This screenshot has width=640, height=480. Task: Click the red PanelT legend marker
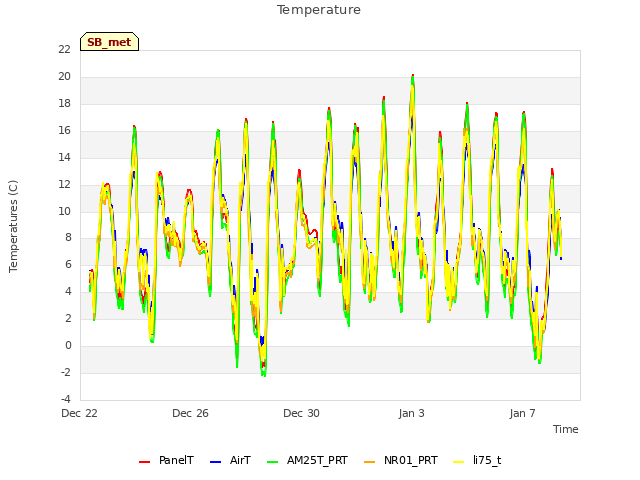(x=144, y=462)
